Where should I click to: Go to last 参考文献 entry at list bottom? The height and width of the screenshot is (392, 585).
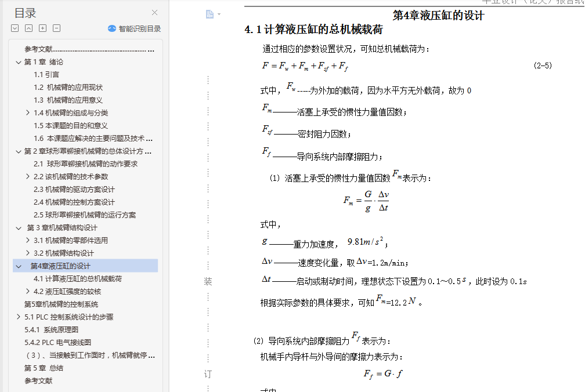[38, 380]
